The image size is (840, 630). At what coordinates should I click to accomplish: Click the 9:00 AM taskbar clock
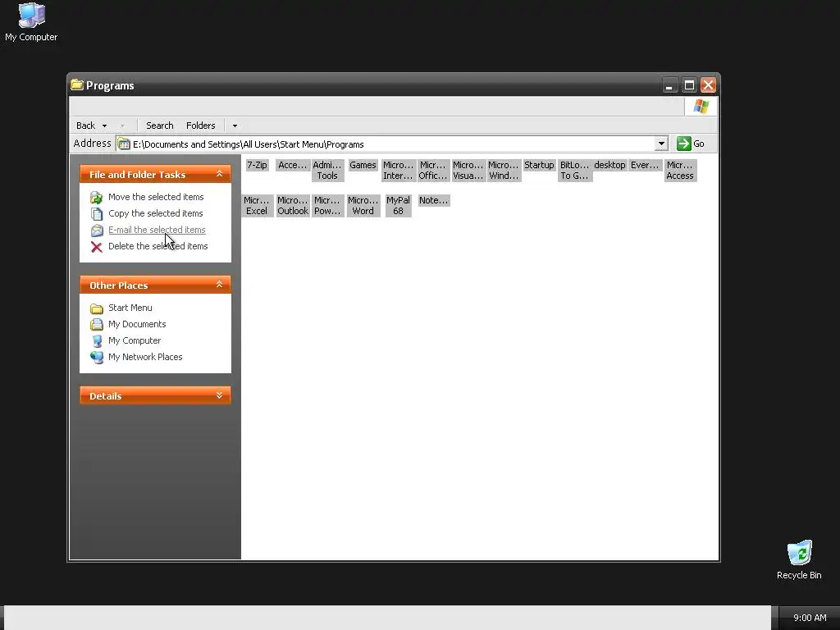[810, 618]
